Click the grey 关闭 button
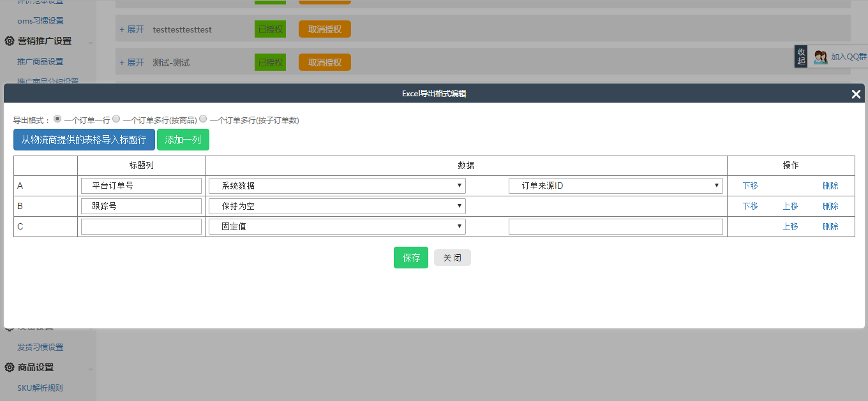The height and width of the screenshot is (401, 868). 452,258
